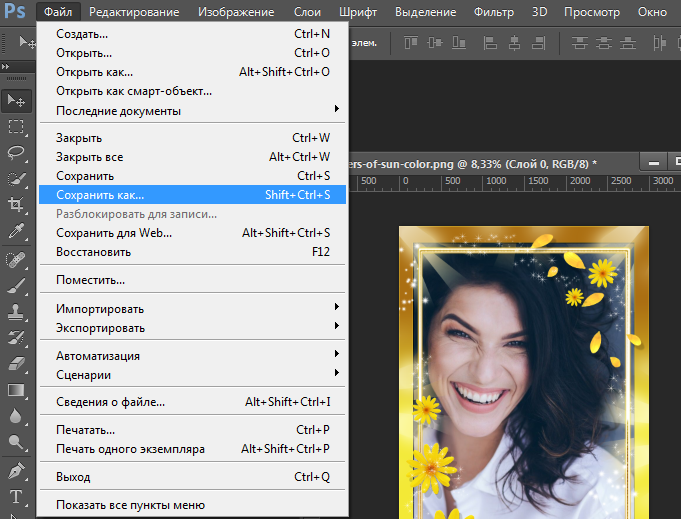Open the Изображение menu
681x519 pixels.
[x=236, y=12]
